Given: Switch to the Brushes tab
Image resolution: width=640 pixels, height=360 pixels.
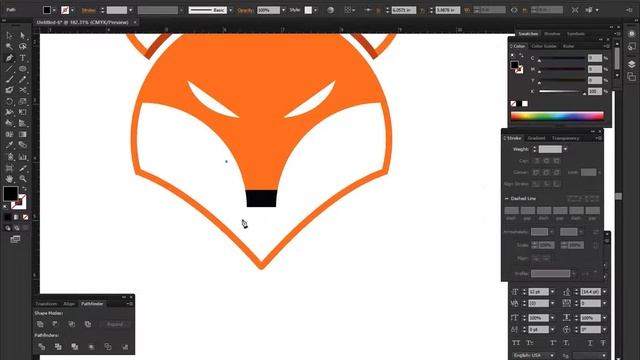Looking at the screenshot, I should pos(552,33).
